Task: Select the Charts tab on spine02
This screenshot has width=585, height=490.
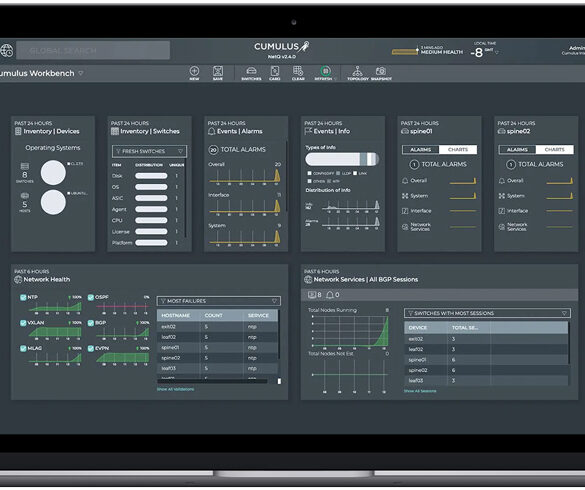Action: click(x=554, y=150)
